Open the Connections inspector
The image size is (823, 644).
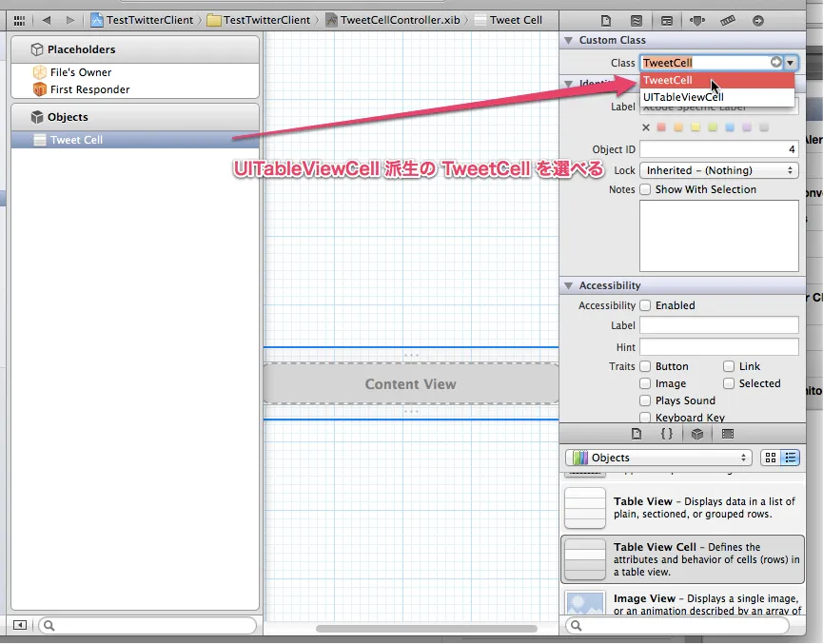click(758, 20)
